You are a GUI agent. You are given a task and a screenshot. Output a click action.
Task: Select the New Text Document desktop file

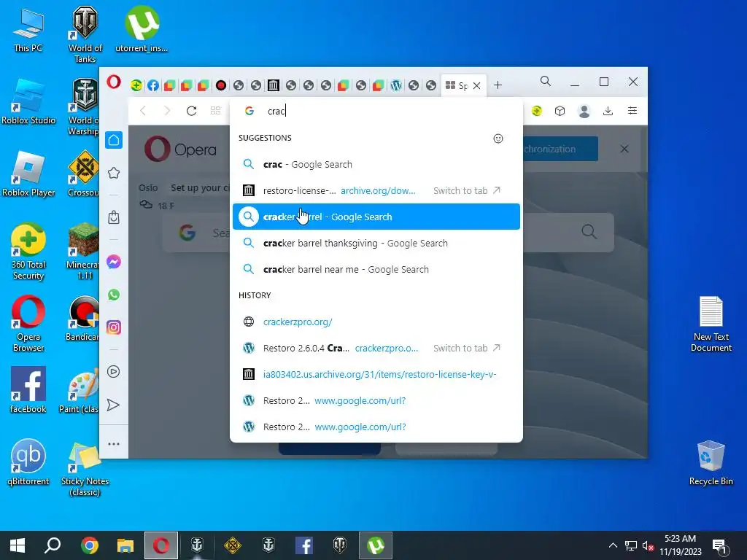(711, 324)
